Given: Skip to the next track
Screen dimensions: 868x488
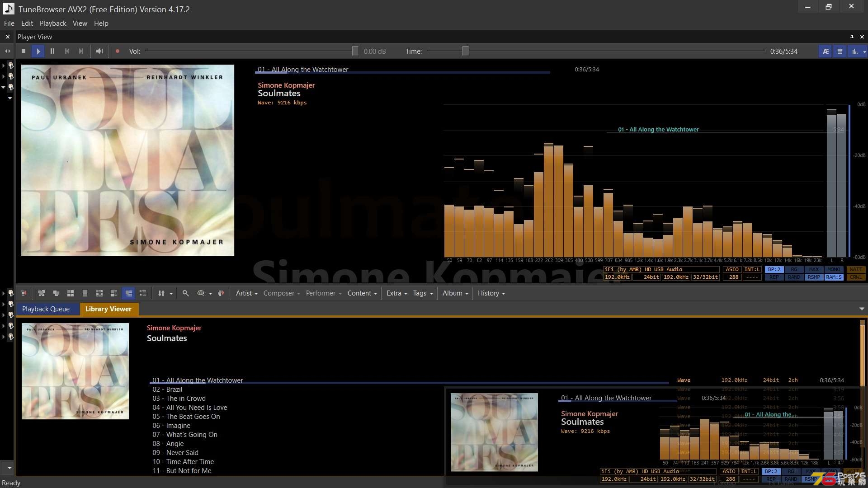Looking at the screenshot, I should point(81,52).
